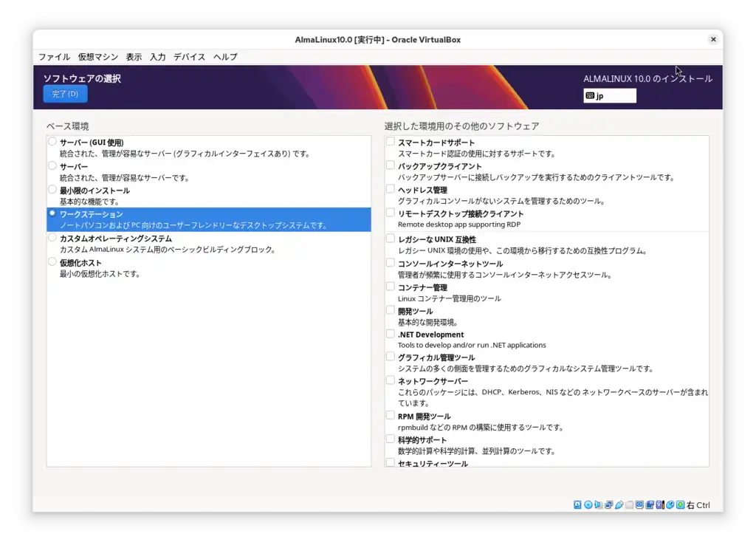Click the network adapter status icon
756x548 pixels.
pos(609,505)
